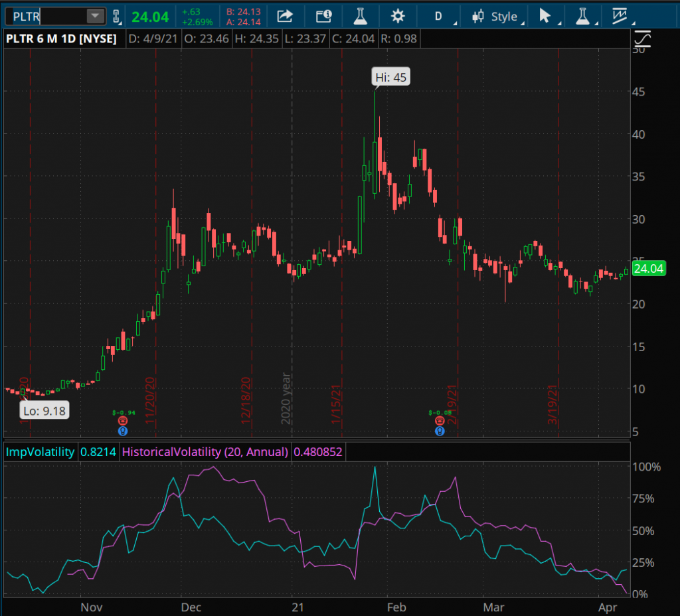This screenshot has width=680, height=616.
Task: Open chart settings gear icon
Action: click(397, 17)
